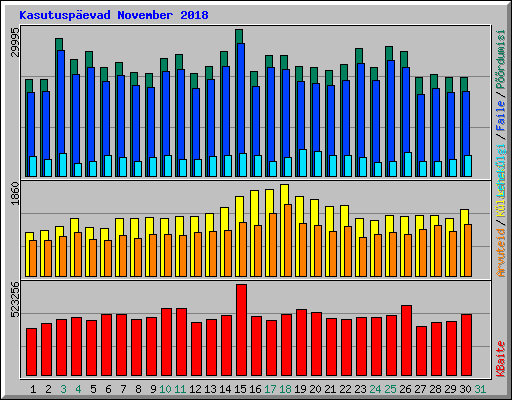Image resolution: width=512 pixels, height=400 pixels.
Task: Click day label 10 on x-axis
Action: (165, 389)
